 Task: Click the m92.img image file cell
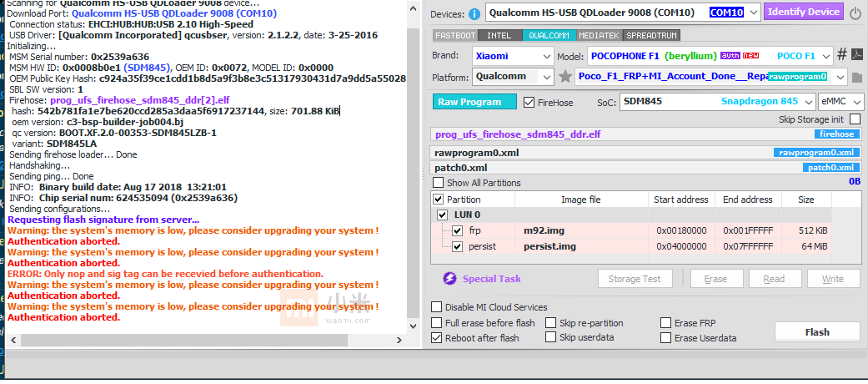(581, 230)
